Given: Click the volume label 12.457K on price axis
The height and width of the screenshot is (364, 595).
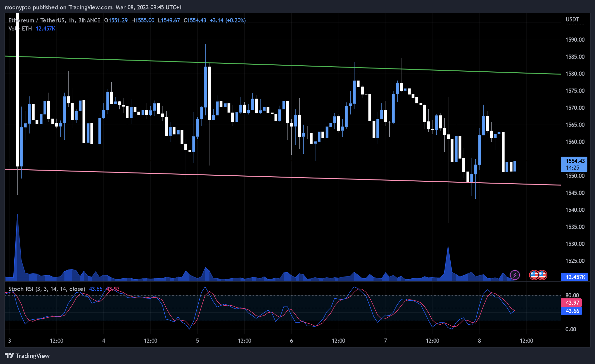Looking at the screenshot, I should [x=575, y=277].
